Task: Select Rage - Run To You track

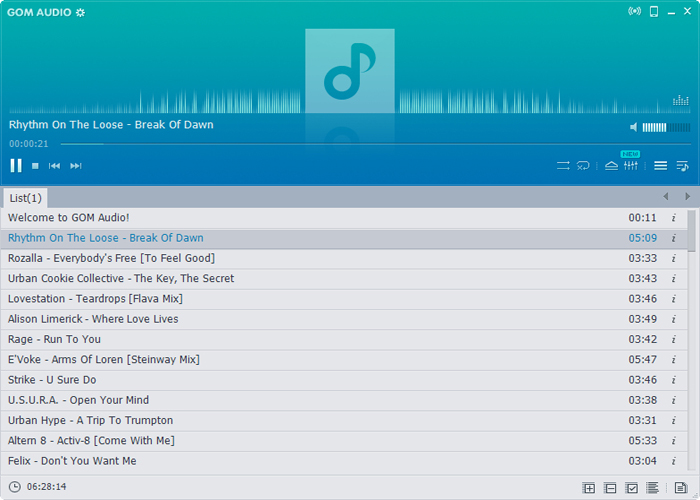Action: click(x=344, y=339)
